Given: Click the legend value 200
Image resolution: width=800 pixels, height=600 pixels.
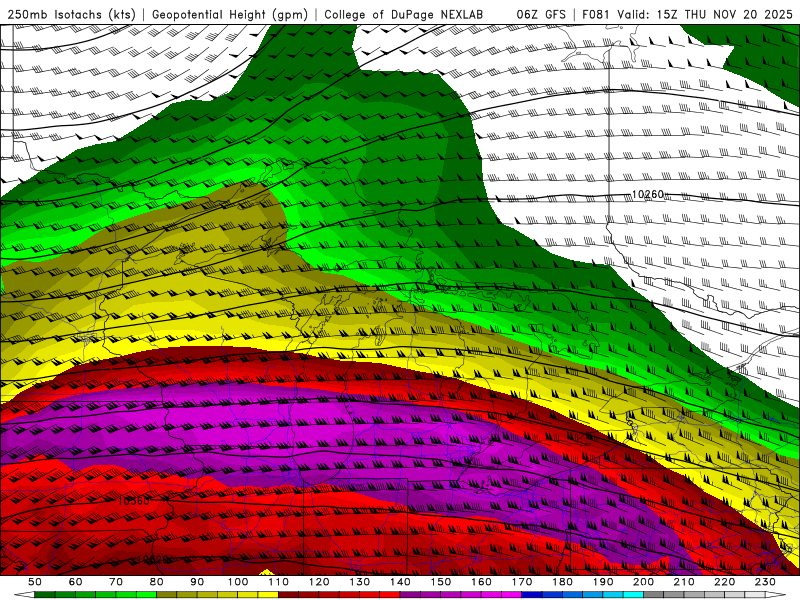Looking at the screenshot, I should click(644, 582).
